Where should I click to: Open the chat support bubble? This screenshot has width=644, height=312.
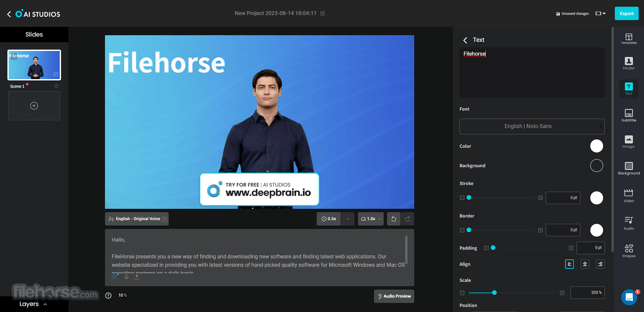(x=629, y=297)
